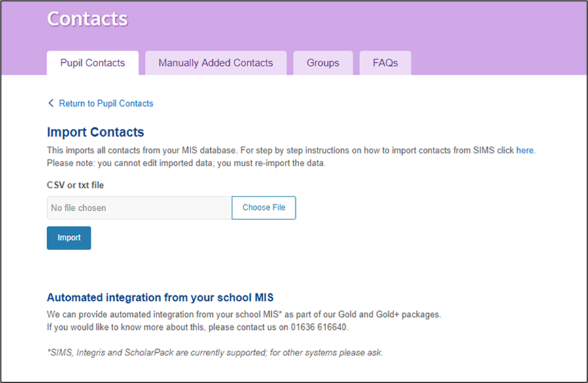Click the blue Import button
This screenshot has width=588, height=383.
[x=69, y=238]
